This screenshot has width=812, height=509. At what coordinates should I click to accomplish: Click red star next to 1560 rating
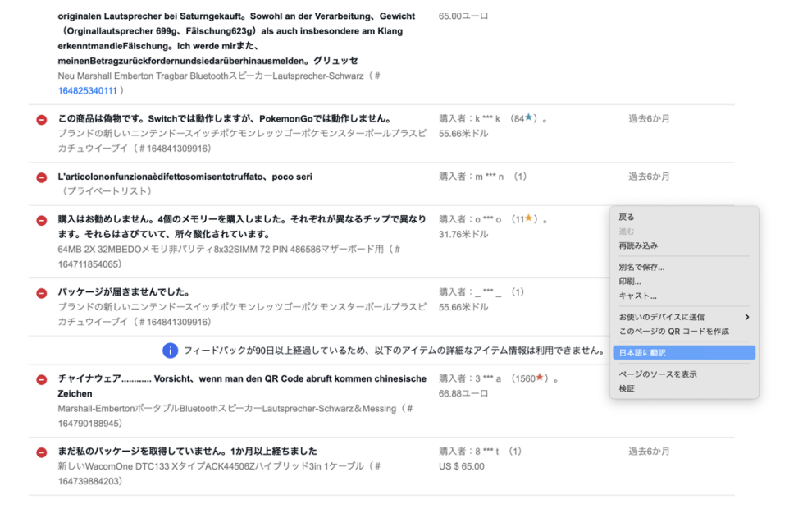tap(540, 378)
